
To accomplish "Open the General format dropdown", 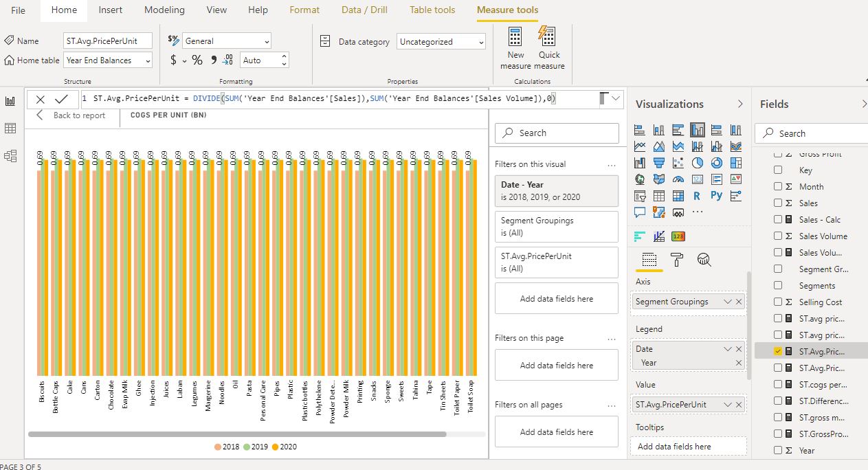I will coord(227,41).
